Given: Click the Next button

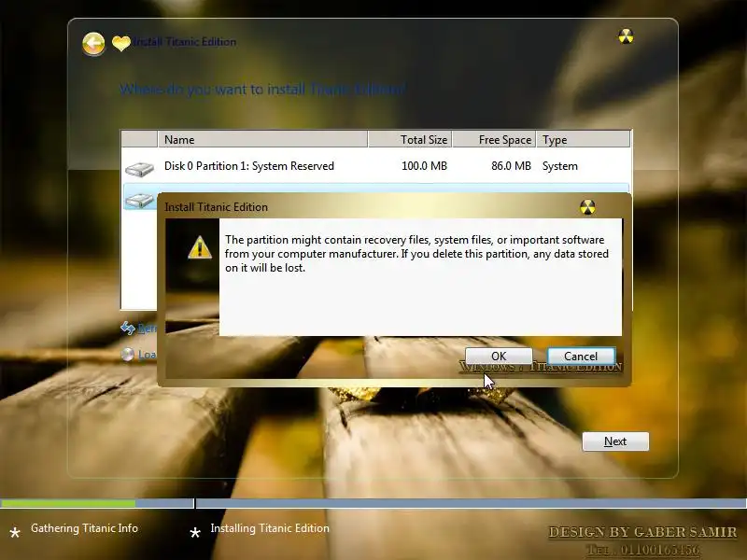Looking at the screenshot, I should [x=615, y=441].
